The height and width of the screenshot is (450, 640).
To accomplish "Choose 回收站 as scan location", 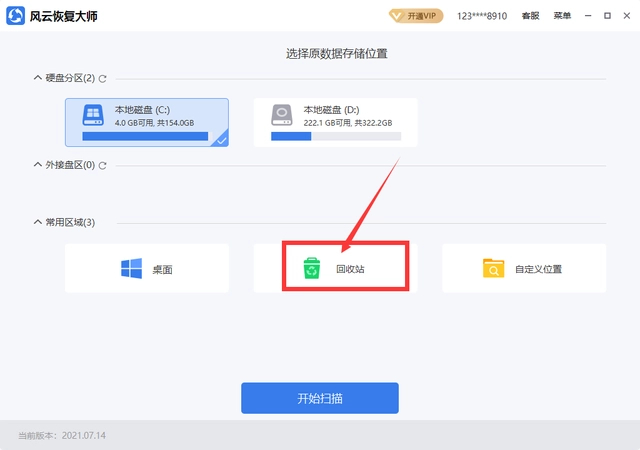I will pos(336,268).
